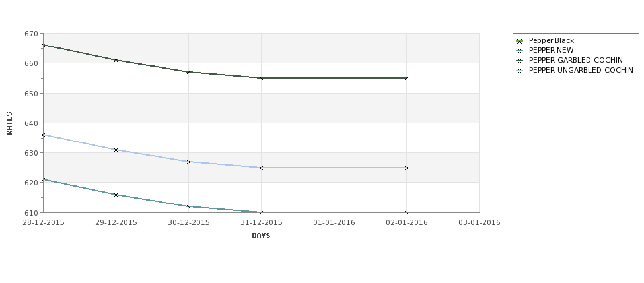Image resolution: width=644 pixels, height=283 pixels.
Task: Click the PEPPER-UNGARBLED-COCHIN legend text
Action: tap(581, 70)
